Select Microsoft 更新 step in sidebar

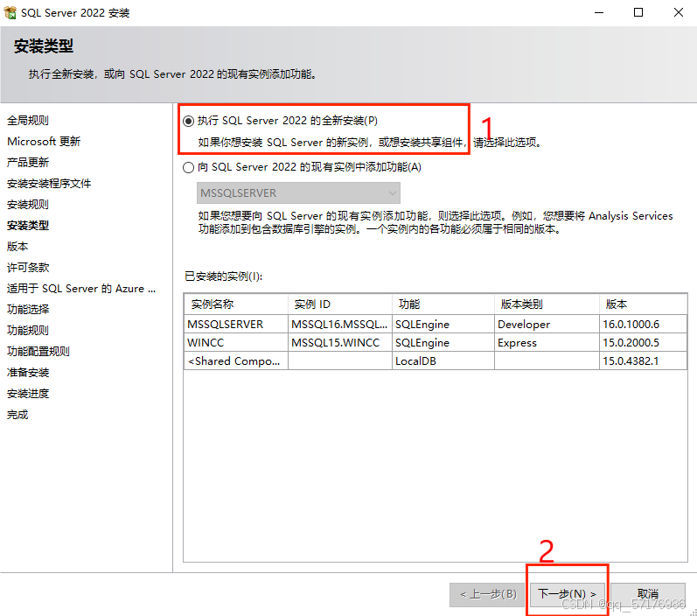pos(44,142)
